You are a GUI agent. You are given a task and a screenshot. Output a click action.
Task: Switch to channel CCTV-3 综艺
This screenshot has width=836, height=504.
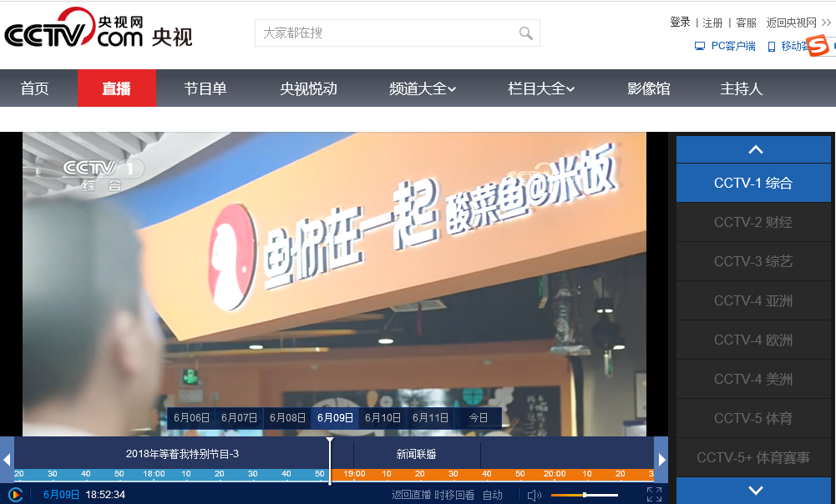coord(753,261)
